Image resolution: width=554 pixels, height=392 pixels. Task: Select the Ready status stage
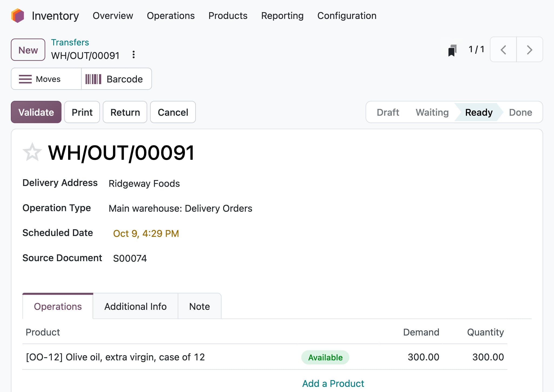click(479, 112)
